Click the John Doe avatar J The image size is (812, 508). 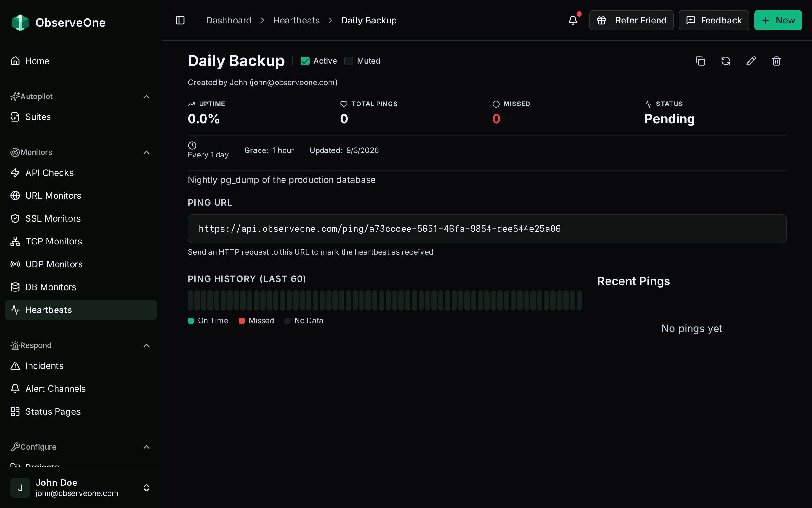coord(20,487)
